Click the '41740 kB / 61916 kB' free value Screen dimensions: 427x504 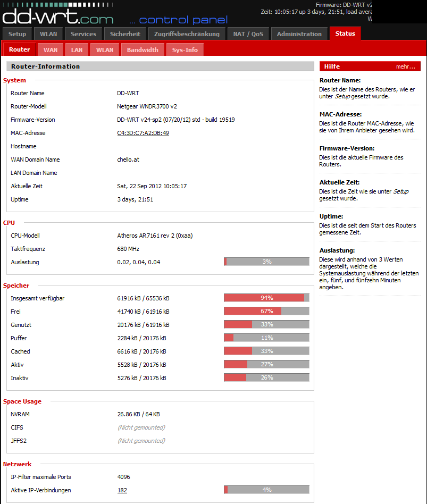[143, 312]
